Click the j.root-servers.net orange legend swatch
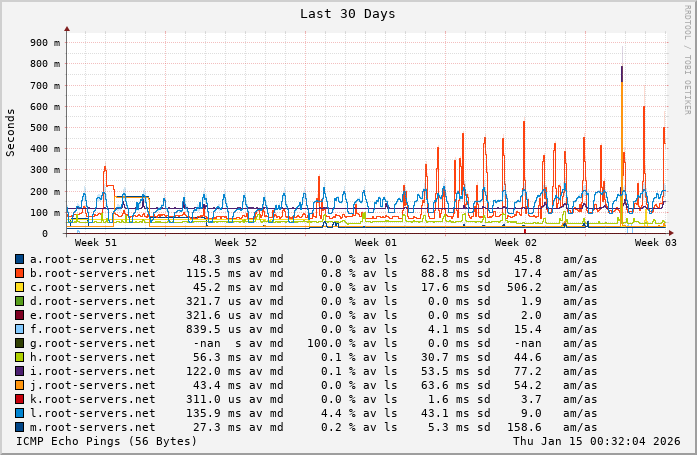The height and width of the screenshot is (455, 697). coord(19,385)
